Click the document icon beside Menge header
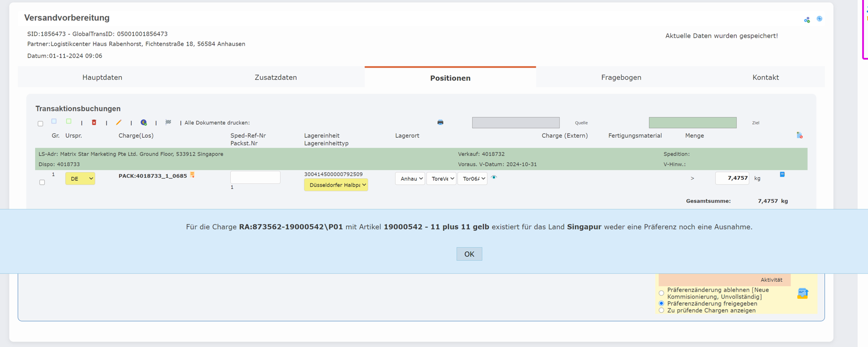 point(800,136)
